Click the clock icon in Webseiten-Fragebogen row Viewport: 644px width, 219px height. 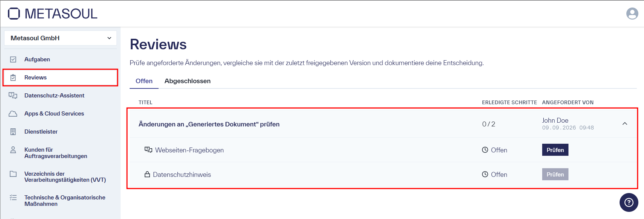(x=485, y=150)
